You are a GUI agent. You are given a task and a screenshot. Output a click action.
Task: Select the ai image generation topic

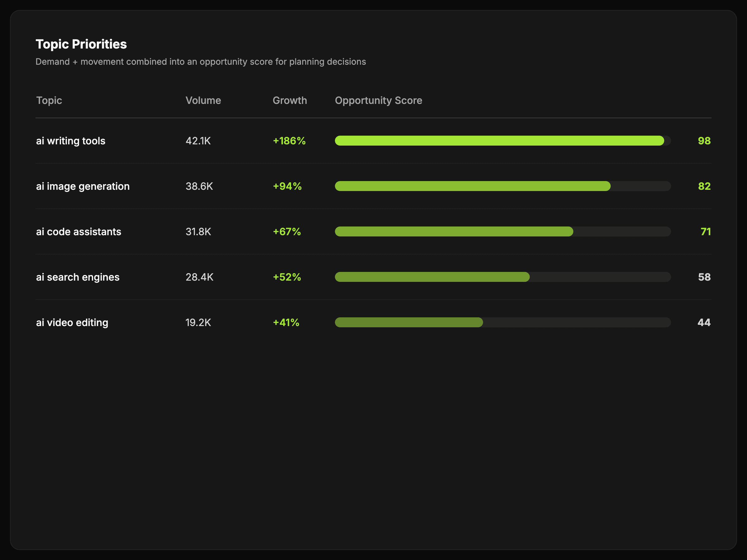[x=83, y=186]
